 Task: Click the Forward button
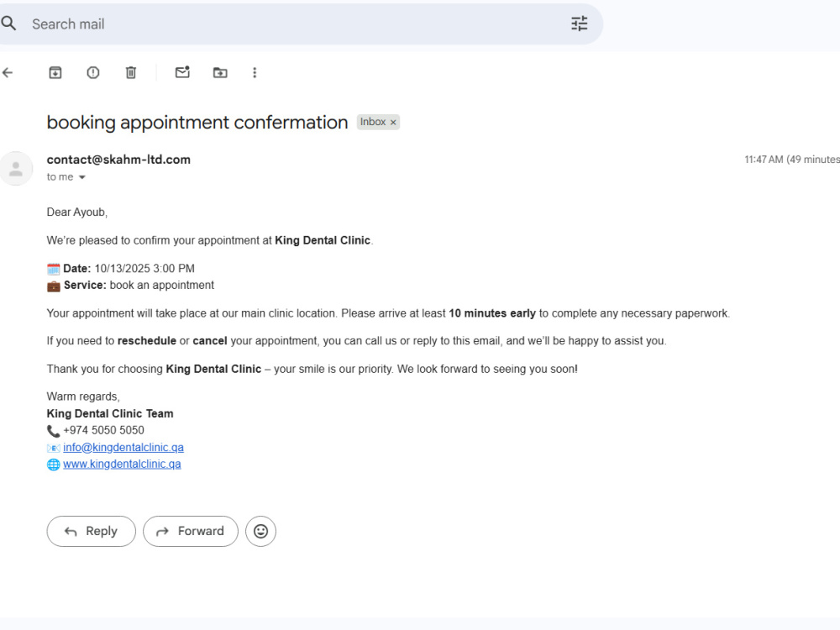pyautogui.click(x=191, y=531)
